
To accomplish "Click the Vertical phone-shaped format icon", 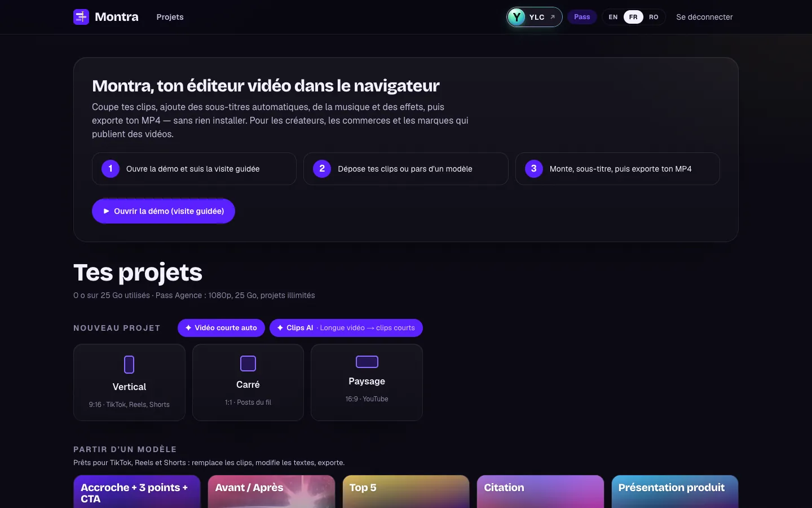I will coord(129,365).
